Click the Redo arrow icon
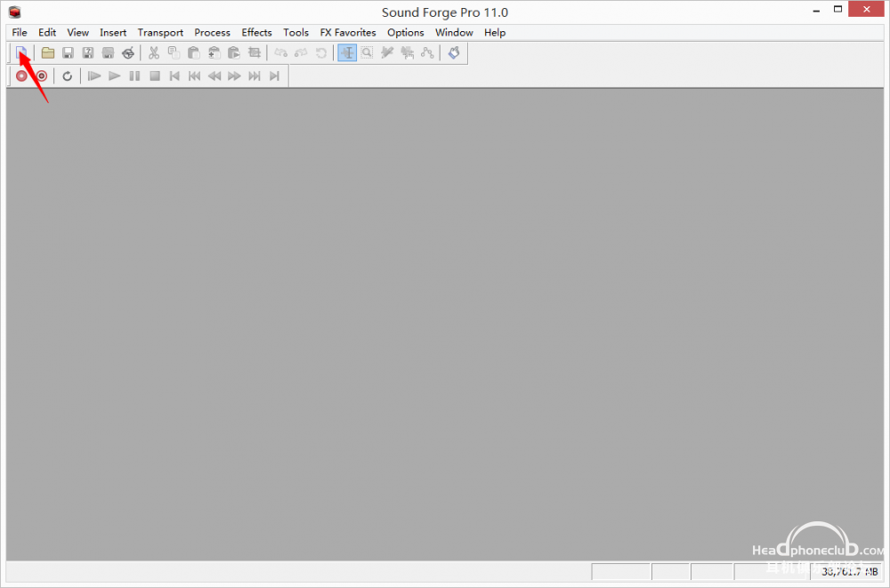Image resolution: width=890 pixels, height=588 pixels. coord(301,52)
